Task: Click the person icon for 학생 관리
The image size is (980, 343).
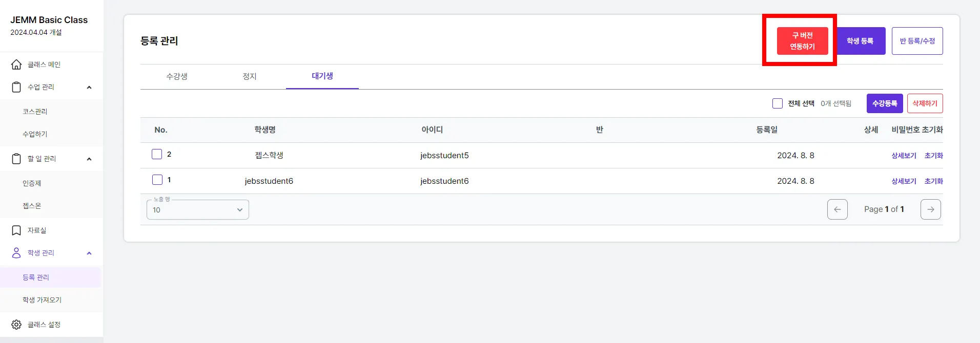Action: pos(16,253)
